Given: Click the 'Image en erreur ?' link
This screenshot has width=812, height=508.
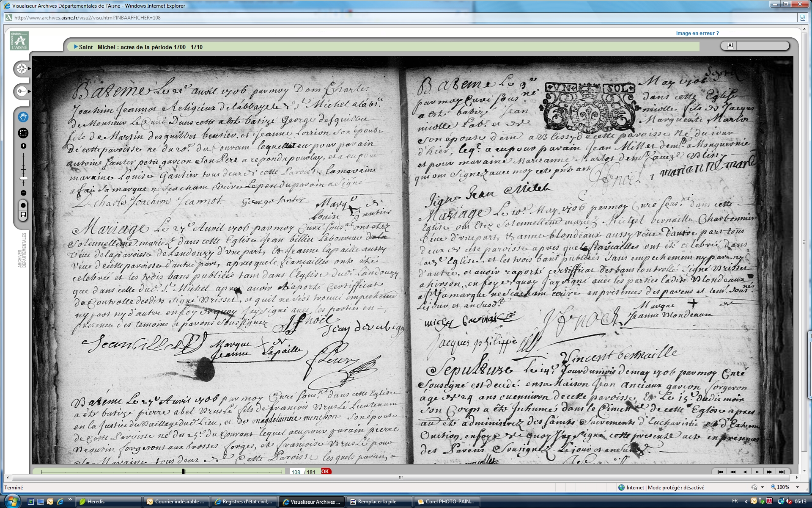Looking at the screenshot, I should tap(697, 33).
